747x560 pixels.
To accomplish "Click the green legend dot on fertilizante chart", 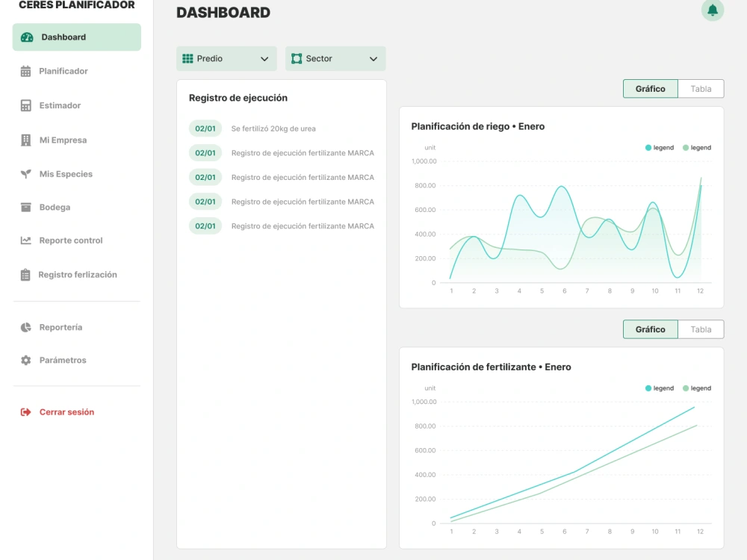I will (x=684, y=388).
